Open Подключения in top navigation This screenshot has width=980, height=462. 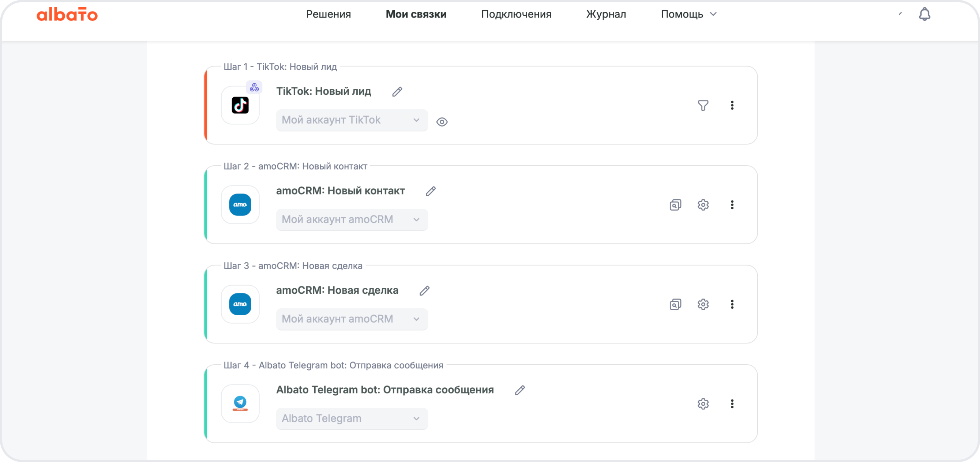point(516,14)
